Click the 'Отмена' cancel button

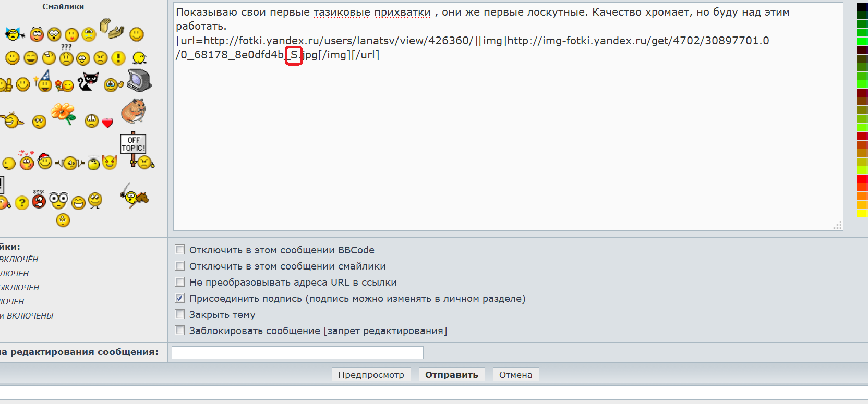tap(516, 374)
